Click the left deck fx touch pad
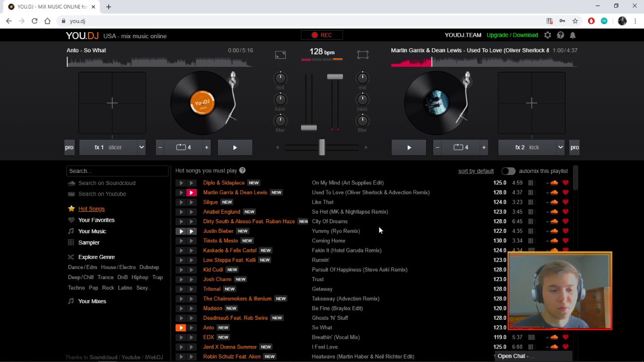Screen dimensions: 644x362 tap(112, 103)
